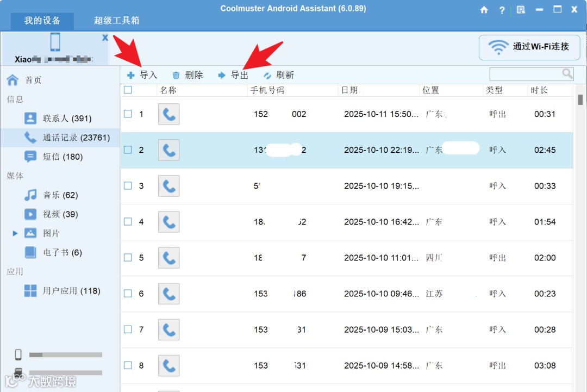This screenshot has width=587, height=392.
Task: Click the plus icon for 导入
Action: (x=130, y=75)
